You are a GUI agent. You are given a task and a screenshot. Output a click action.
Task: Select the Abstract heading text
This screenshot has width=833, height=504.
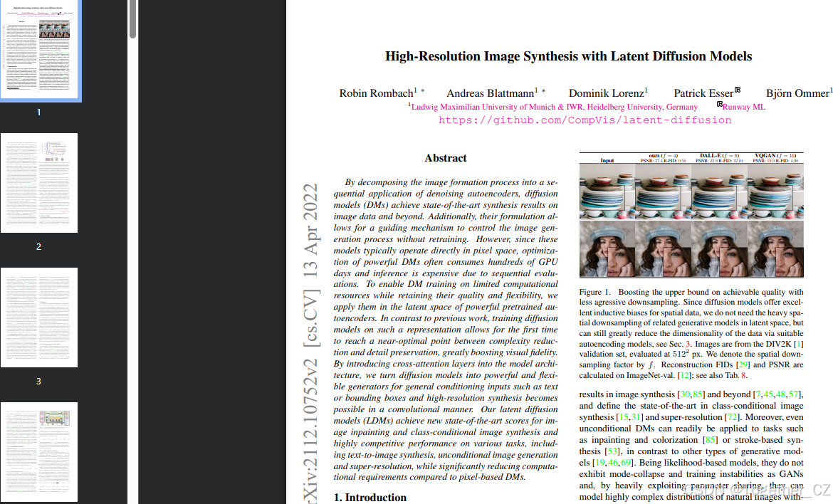[x=446, y=158]
